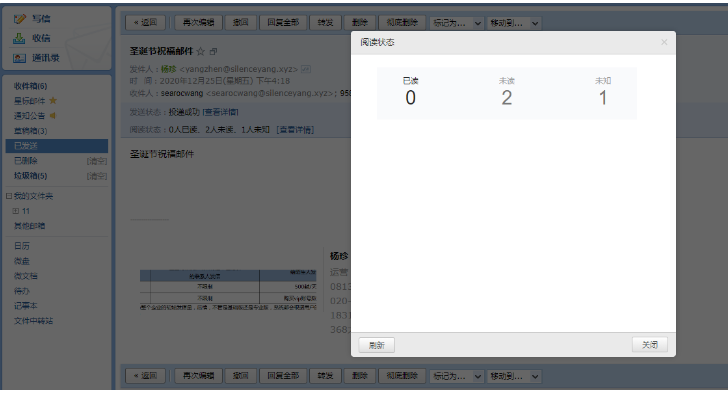728x395 pixels.
Task: Open 待办 to-do in the sidebar
Action: click(x=22, y=291)
